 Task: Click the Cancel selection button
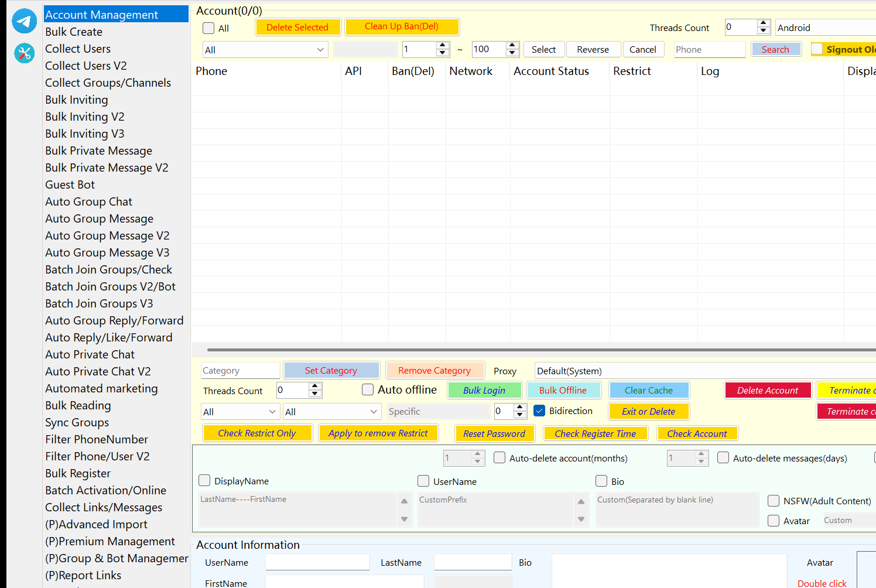click(643, 49)
